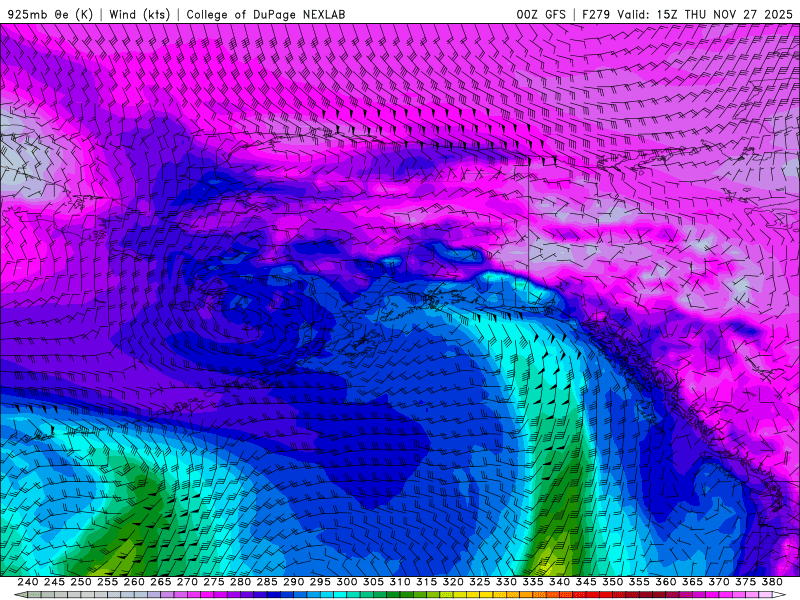This screenshot has height=600, width=800.
Task: Select the "College of DuPage NEXLAB" text
Action: (x=266, y=14)
